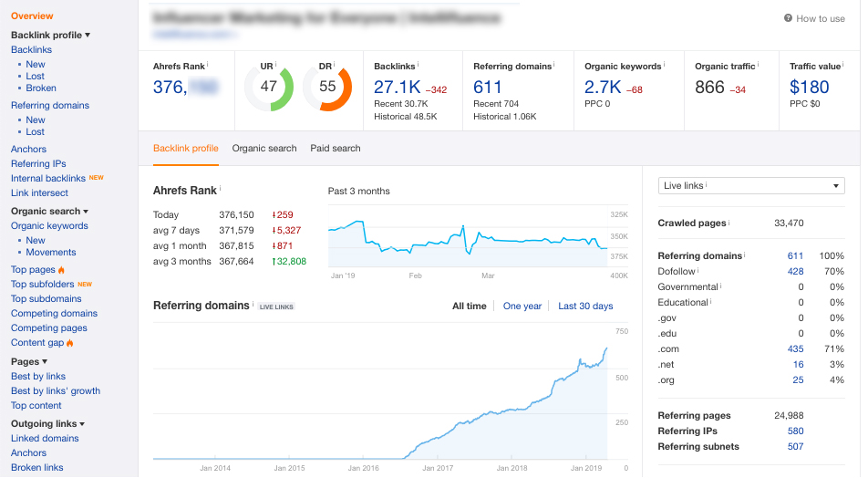Open Linked domains under Outgoing links

point(45,439)
